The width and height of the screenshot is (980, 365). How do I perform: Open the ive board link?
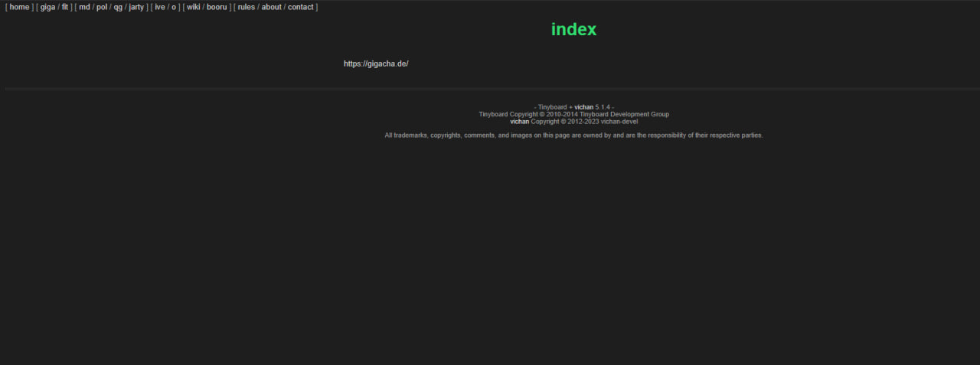159,7
